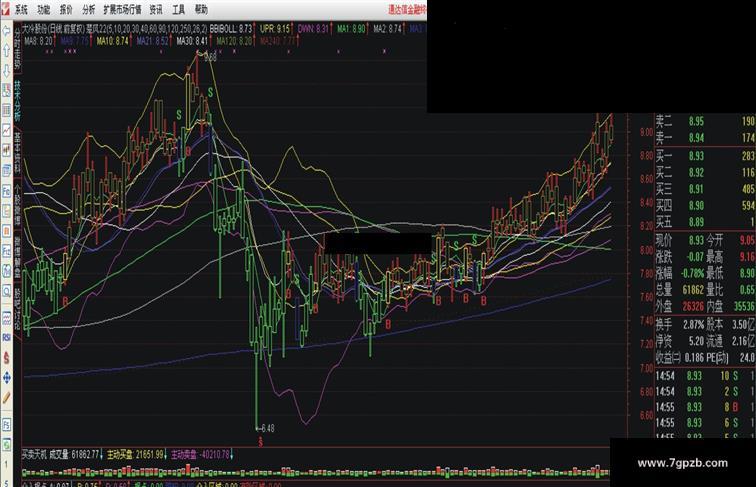756x487 pixels.
Task: Click the 买四 8.90 order row
Action: [x=705, y=205]
